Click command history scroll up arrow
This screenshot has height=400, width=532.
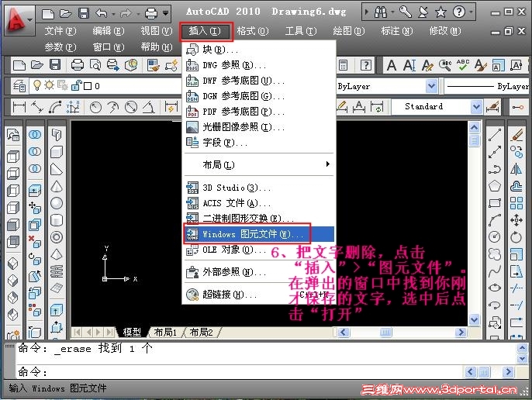tap(522, 348)
